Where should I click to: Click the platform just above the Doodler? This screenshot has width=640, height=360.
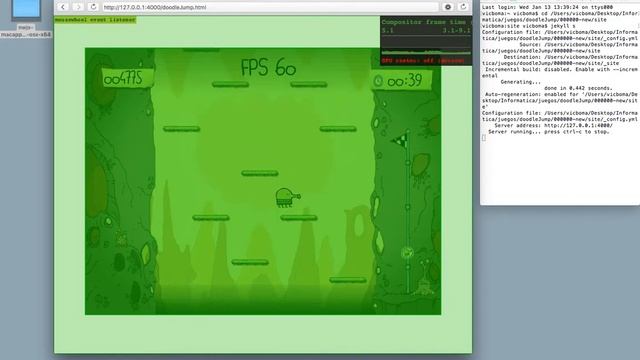pos(260,173)
